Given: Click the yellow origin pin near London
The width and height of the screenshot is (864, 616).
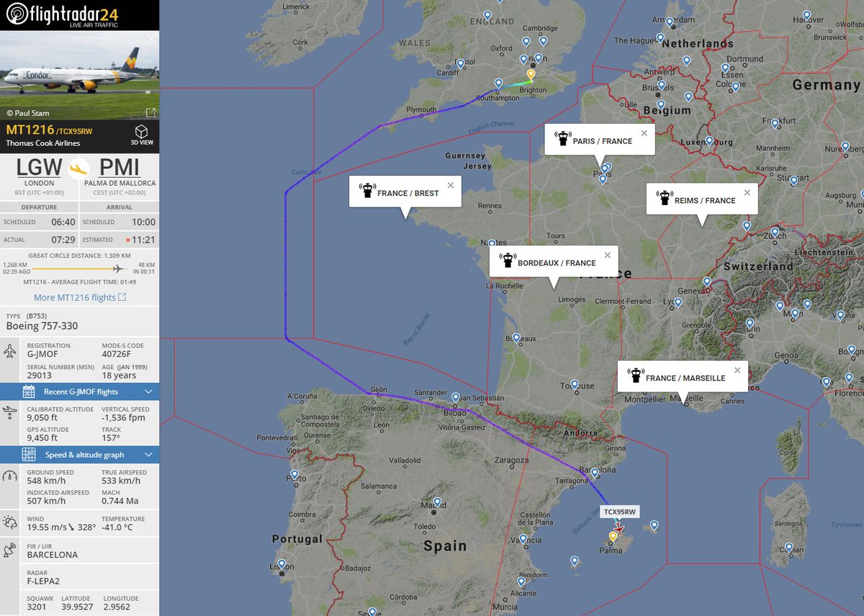Looking at the screenshot, I should (531, 73).
